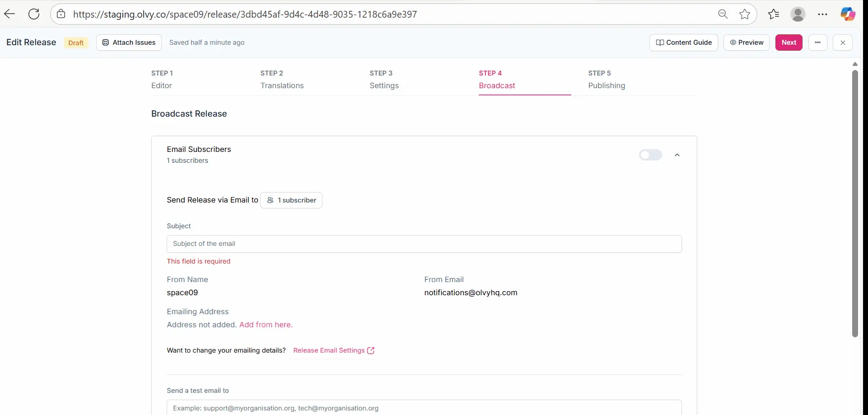868x415 pixels.
Task: Open the release more-options ellipsis menu
Action: coord(818,42)
